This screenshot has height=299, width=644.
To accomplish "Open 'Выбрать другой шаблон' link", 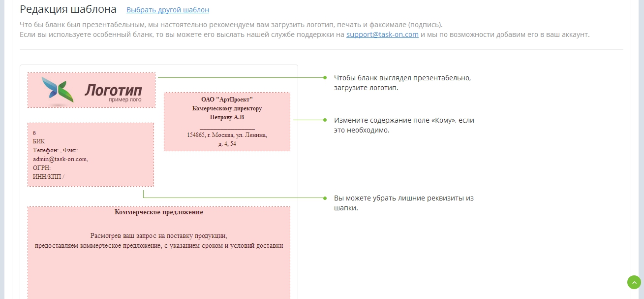I will pos(168,10).
